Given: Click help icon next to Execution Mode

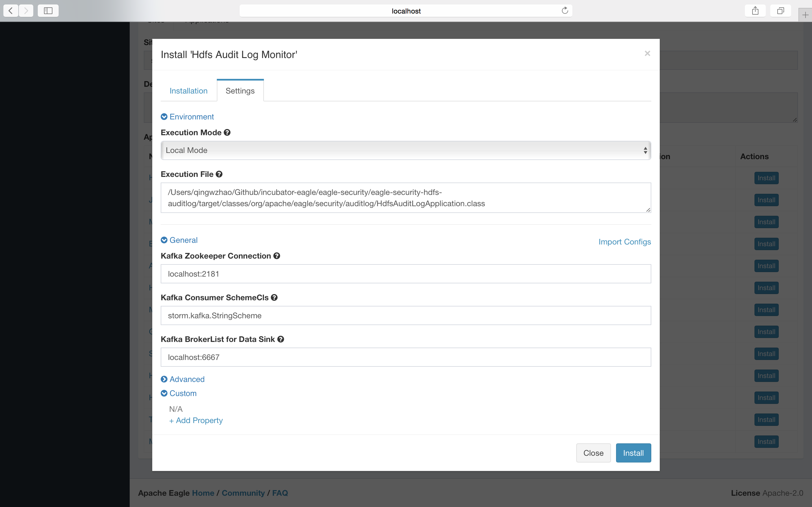Looking at the screenshot, I should (x=227, y=132).
